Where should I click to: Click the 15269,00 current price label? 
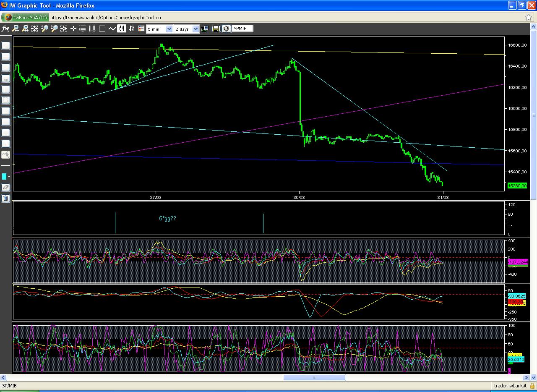[517, 186]
